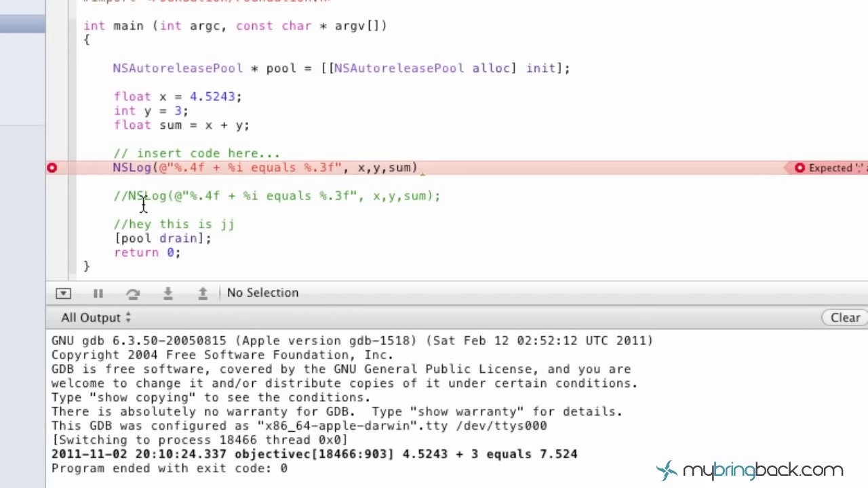This screenshot has width=868, height=488.
Task: Select 'No Selection' in debug jump bar
Action: click(x=262, y=293)
